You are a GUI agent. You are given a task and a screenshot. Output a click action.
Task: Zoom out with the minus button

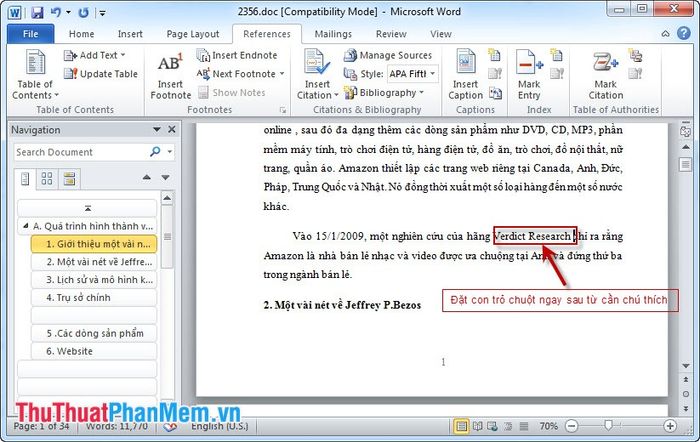pyautogui.click(x=571, y=426)
